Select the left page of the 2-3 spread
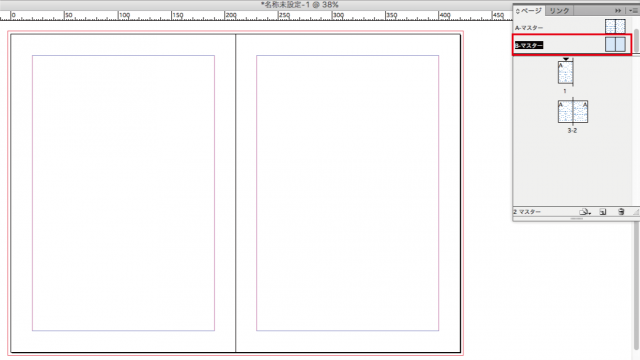Image resolution: width=640 pixels, height=360 pixels. (565, 111)
